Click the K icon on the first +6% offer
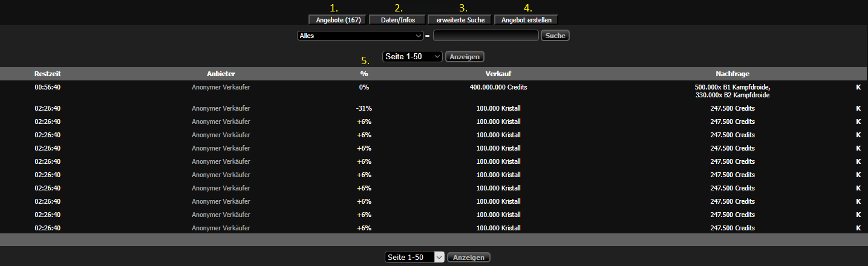The width and height of the screenshot is (868, 266). click(858, 122)
